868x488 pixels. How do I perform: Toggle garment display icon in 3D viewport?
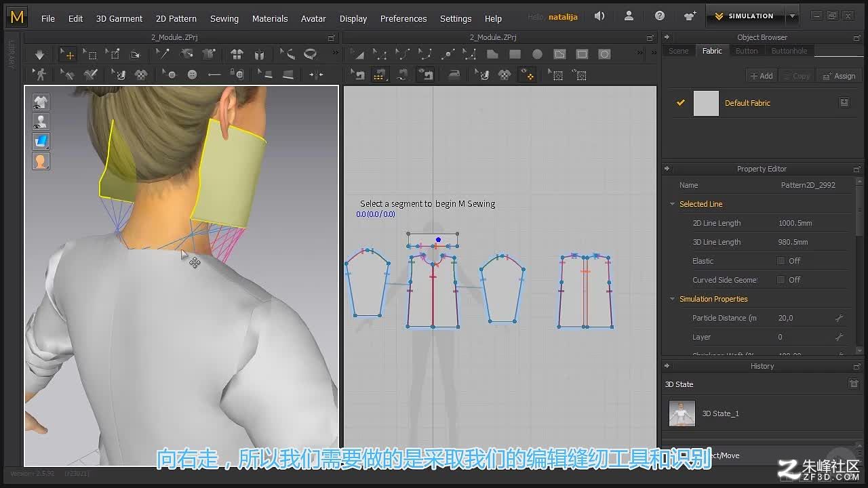pos(41,102)
